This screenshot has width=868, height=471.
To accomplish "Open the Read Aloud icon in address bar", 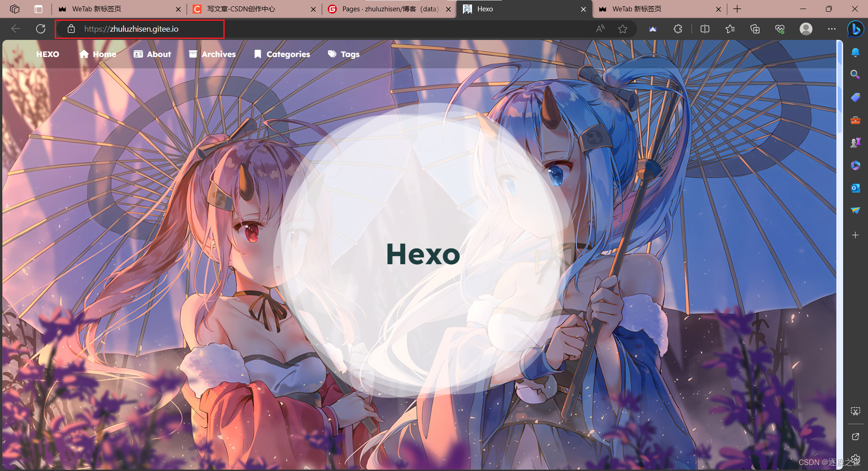I will click(x=600, y=29).
